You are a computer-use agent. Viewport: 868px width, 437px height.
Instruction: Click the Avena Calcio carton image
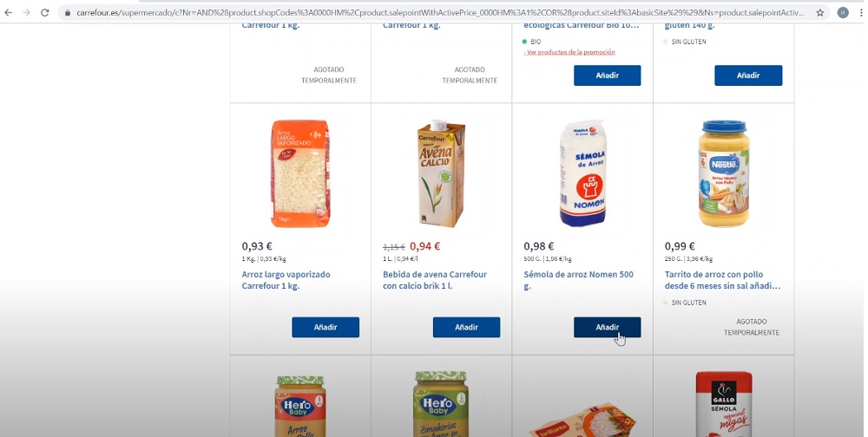pyautogui.click(x=442, y=173)
